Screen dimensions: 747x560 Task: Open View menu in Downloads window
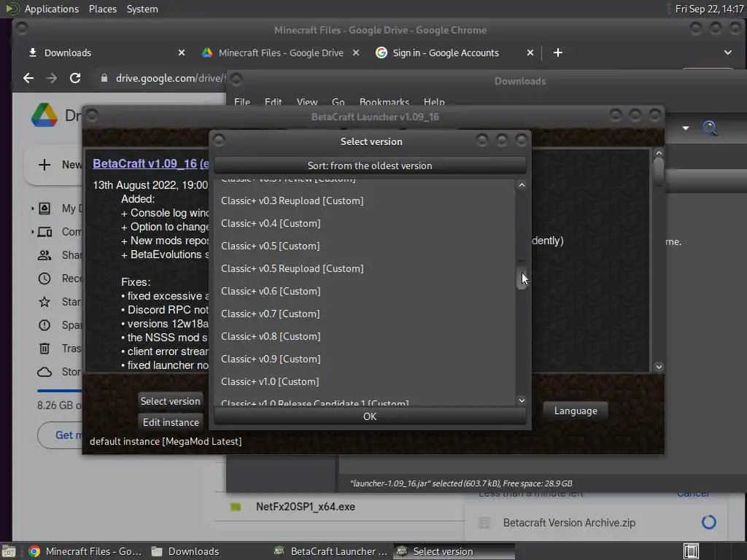(307, 102)
